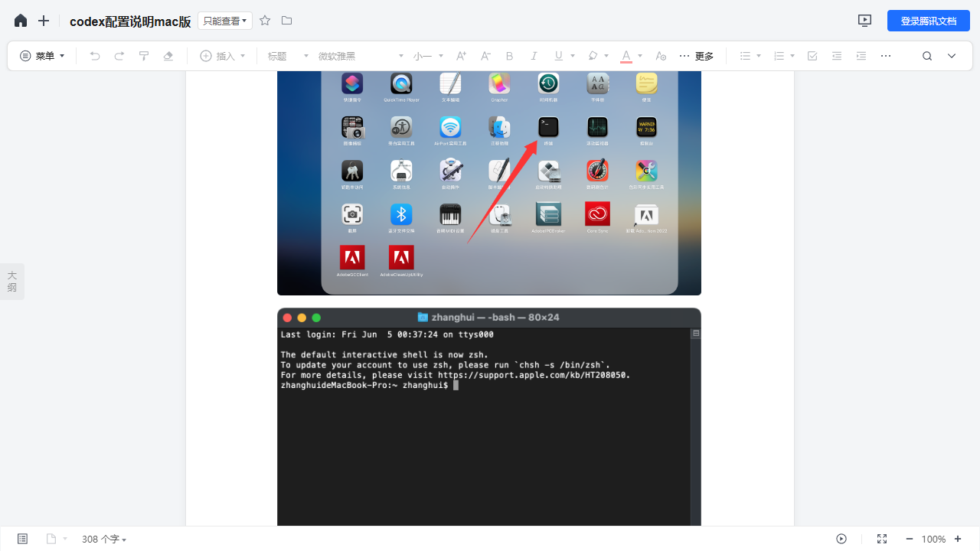Clear formatting with the eraser icon
The image size is (980, 551).
click(x=168, y=56)
